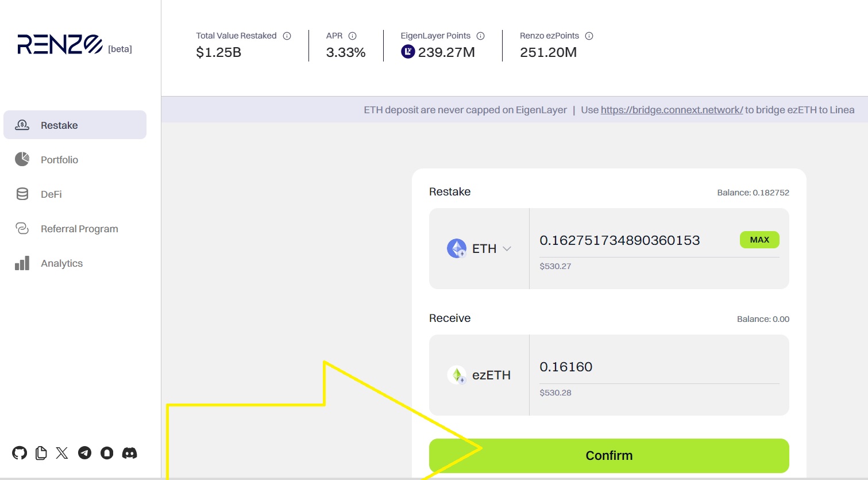Click the Referral Program link icon
This screenshot has height=480, width=868.
click(22, 228)
